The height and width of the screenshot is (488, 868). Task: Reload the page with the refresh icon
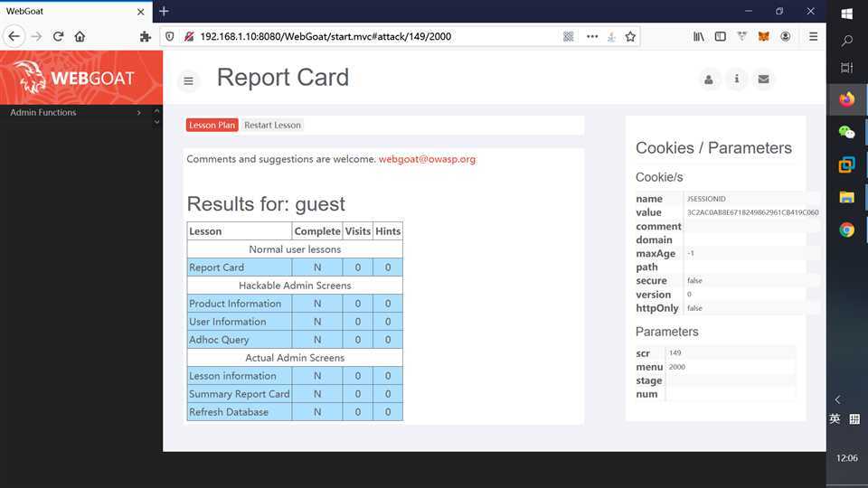click(58, 36)
